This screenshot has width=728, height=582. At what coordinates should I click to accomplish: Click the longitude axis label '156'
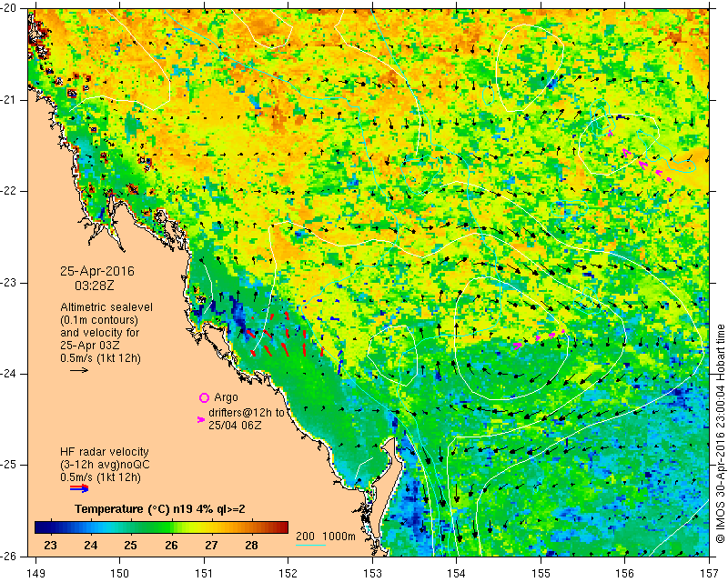pyautogui.click(x=625, y=574)
